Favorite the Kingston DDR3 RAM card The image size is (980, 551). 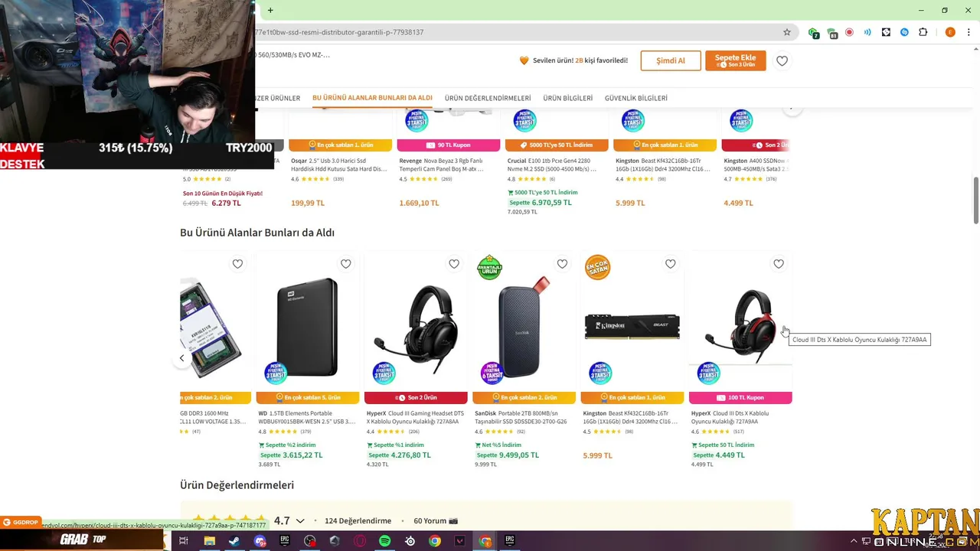237,264
